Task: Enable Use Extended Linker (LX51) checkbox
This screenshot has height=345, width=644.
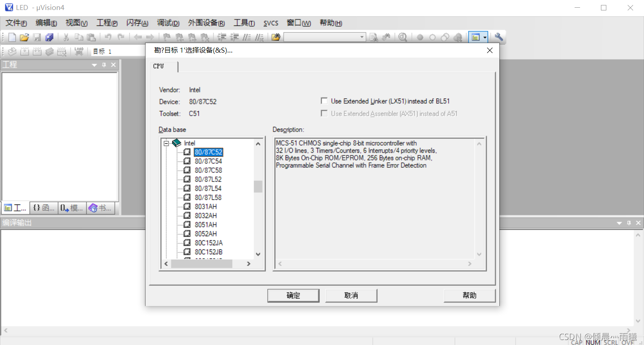Action: (324, 101)
